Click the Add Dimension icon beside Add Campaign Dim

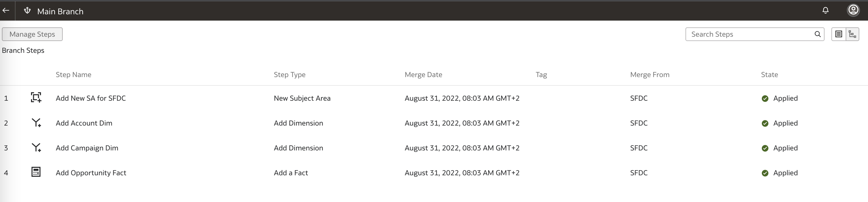36,148
